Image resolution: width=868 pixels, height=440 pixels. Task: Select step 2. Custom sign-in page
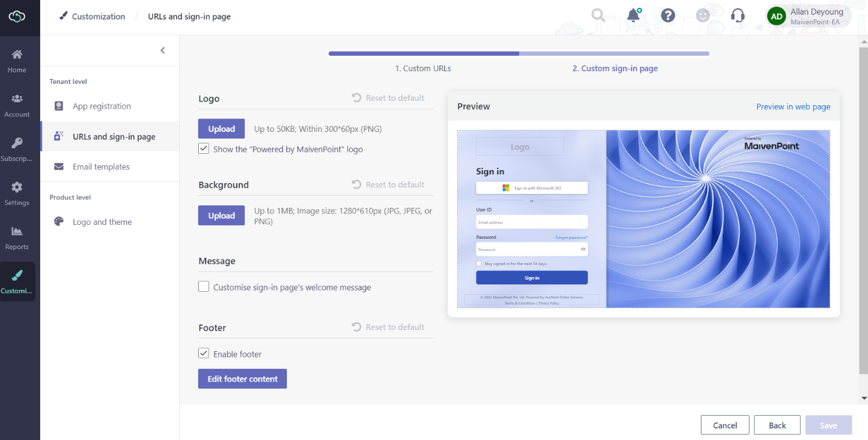[x=615, y=68]
